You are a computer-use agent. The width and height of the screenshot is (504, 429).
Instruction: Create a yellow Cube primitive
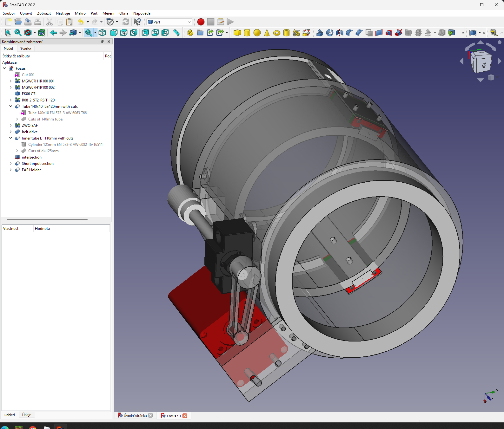pyautogui.click(x=237, y=33)
